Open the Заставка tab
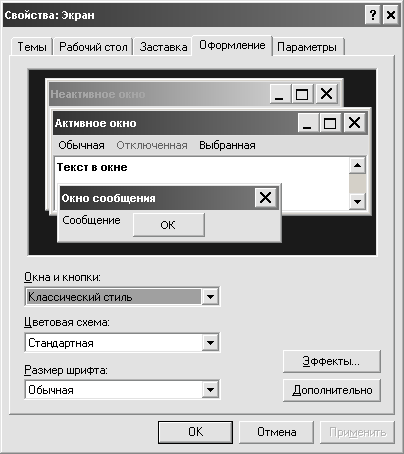 click(x=163, y=47)
